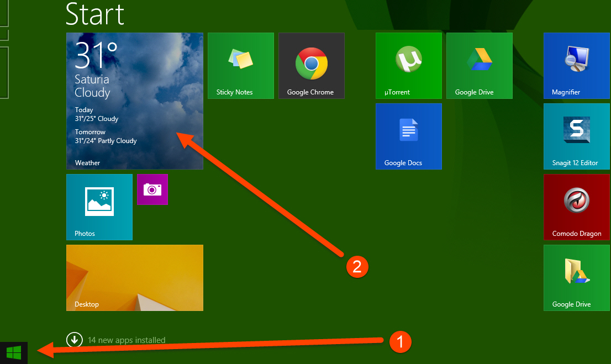The image size is (611, 364).
Task: Open the Weather live tile
Action: [134, 101]
